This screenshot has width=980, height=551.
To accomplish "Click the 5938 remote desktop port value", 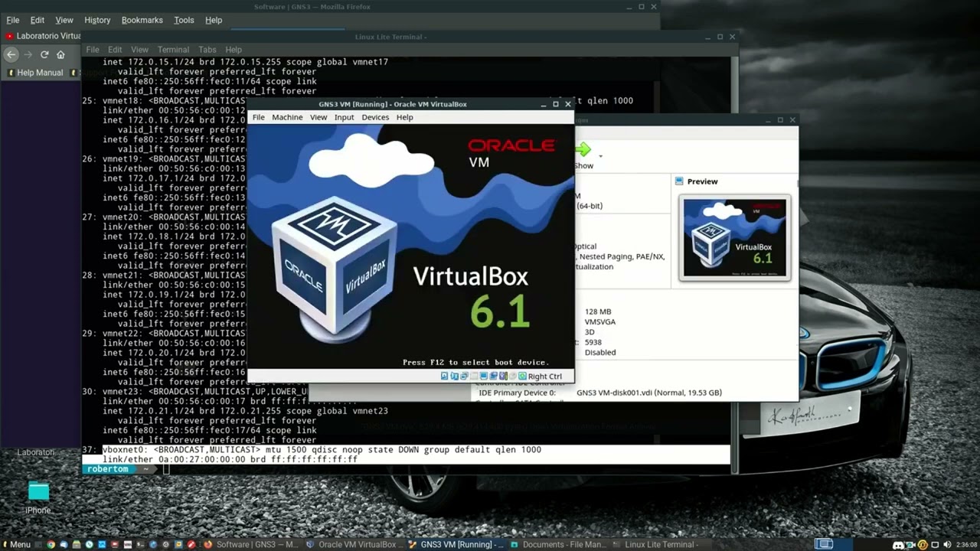I will (593, 342).
